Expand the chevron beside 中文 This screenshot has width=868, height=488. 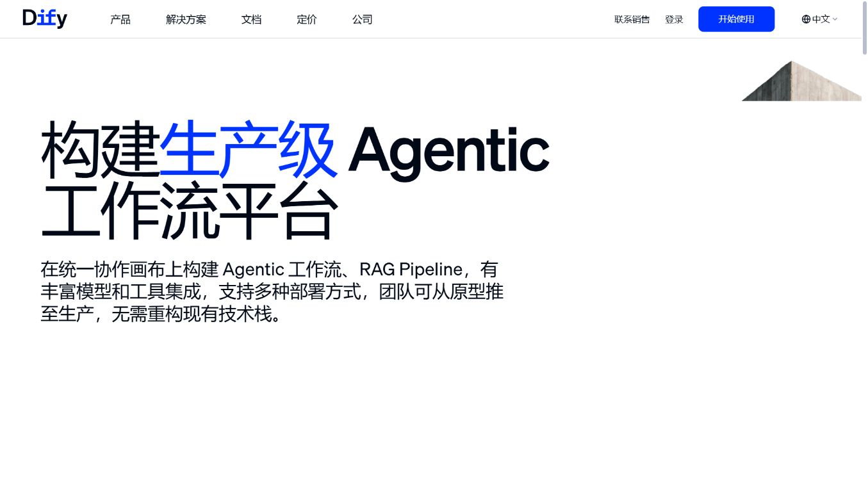(835, 19)
